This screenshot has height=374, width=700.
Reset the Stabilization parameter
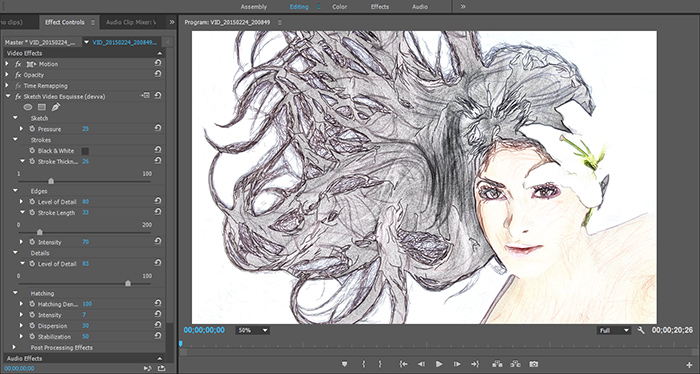pyautogui.click(x=158, y=336)
